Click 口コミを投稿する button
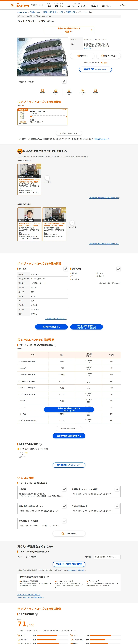Image resolution: width=138 pixels, height=644 pixels. click(69, 533)
